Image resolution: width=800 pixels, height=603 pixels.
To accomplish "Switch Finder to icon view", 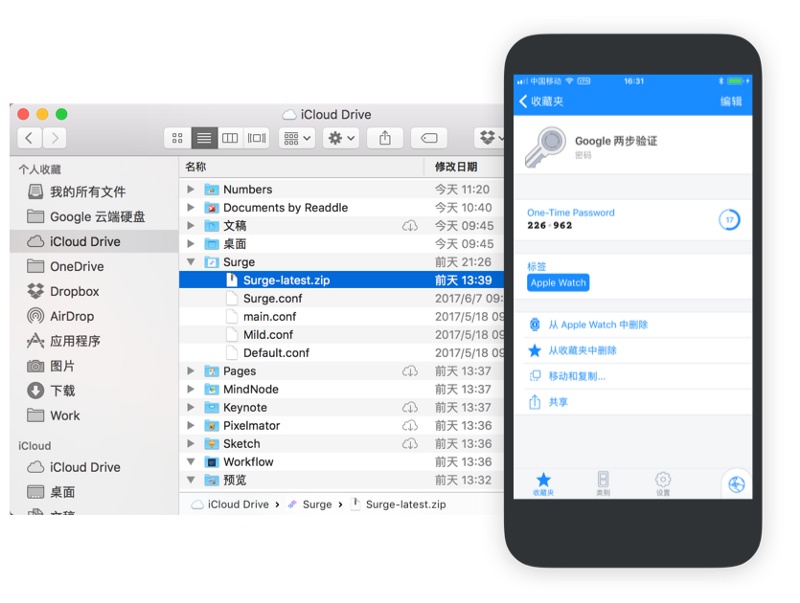I will click(178, 138).
